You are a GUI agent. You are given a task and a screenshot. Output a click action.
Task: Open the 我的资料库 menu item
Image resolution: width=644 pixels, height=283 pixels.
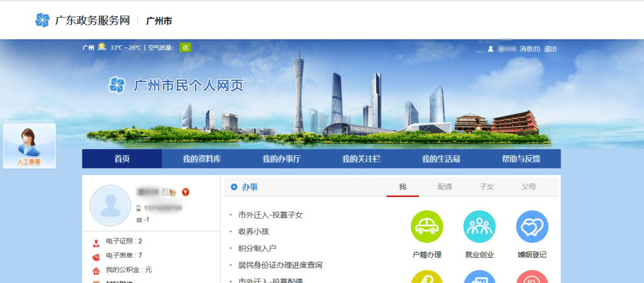202,159
